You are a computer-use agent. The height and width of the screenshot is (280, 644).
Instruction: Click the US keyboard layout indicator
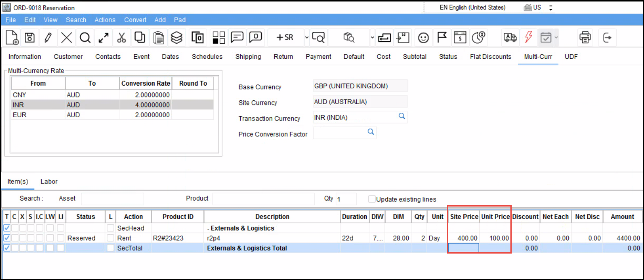click(x=532, y=8)
